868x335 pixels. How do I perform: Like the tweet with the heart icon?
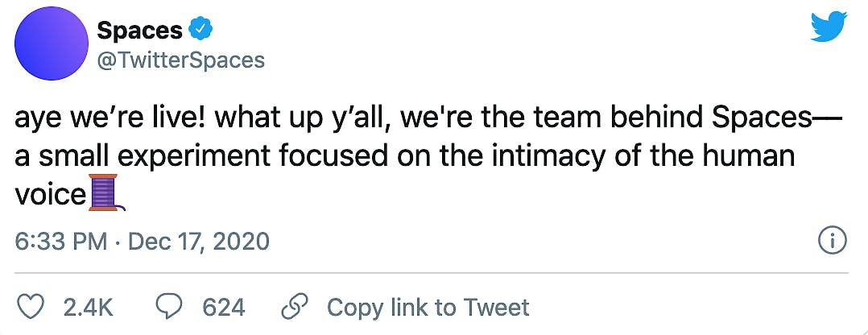point(30,307)
